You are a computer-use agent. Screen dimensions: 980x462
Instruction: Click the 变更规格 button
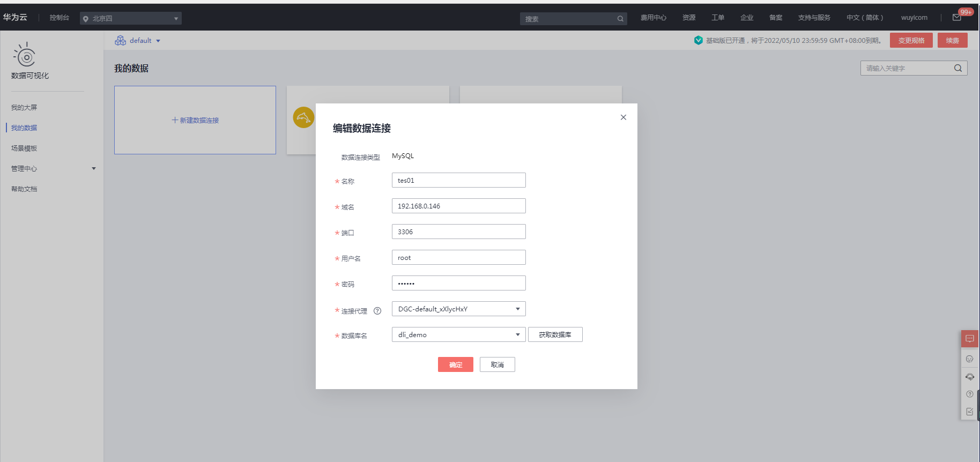click(x=911, y=40)
